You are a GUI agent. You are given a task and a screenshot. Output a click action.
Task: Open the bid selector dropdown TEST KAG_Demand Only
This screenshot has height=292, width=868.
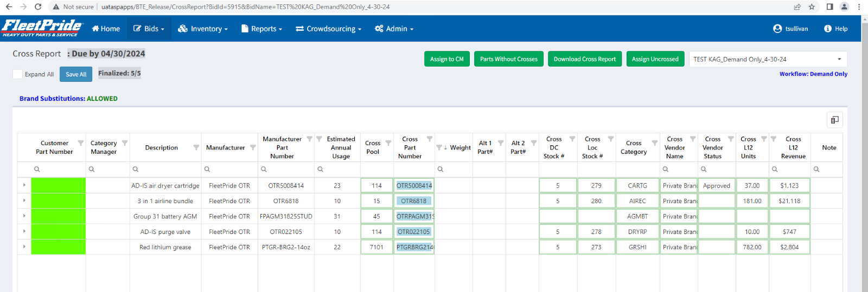[x=768, y=59]
